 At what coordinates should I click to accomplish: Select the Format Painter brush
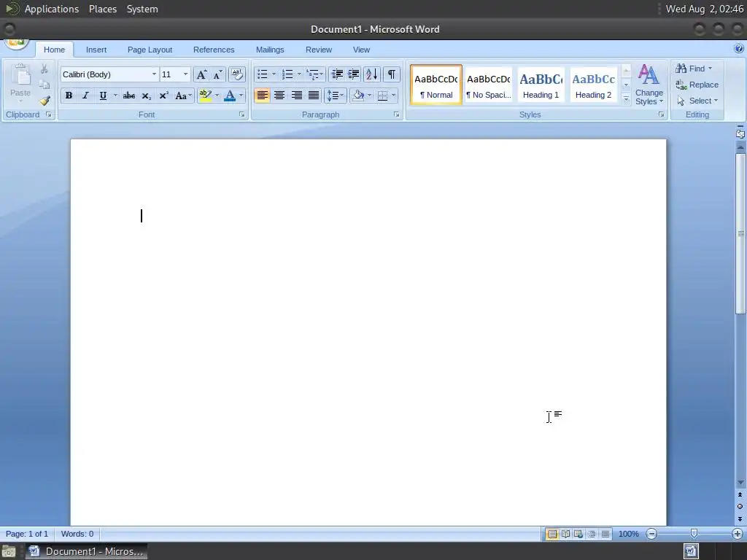coord(44,101)
